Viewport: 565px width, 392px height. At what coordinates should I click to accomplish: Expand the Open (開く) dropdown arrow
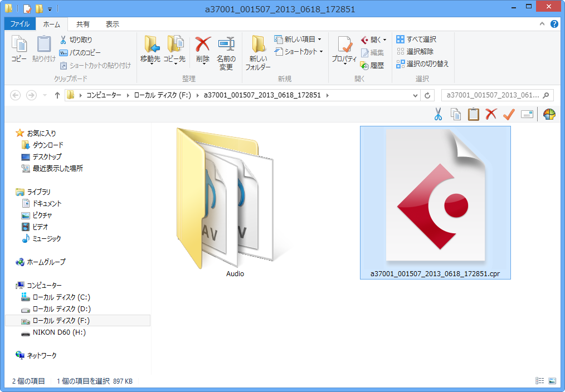[385, 40]
